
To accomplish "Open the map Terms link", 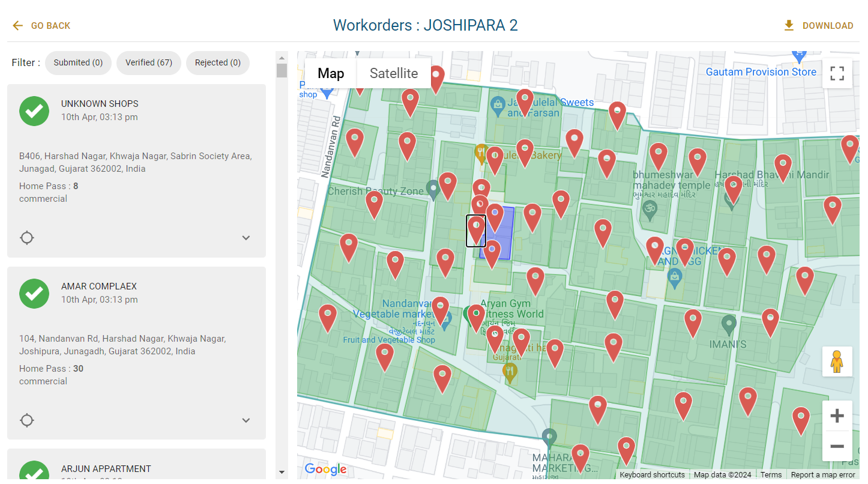I will 771,474.
